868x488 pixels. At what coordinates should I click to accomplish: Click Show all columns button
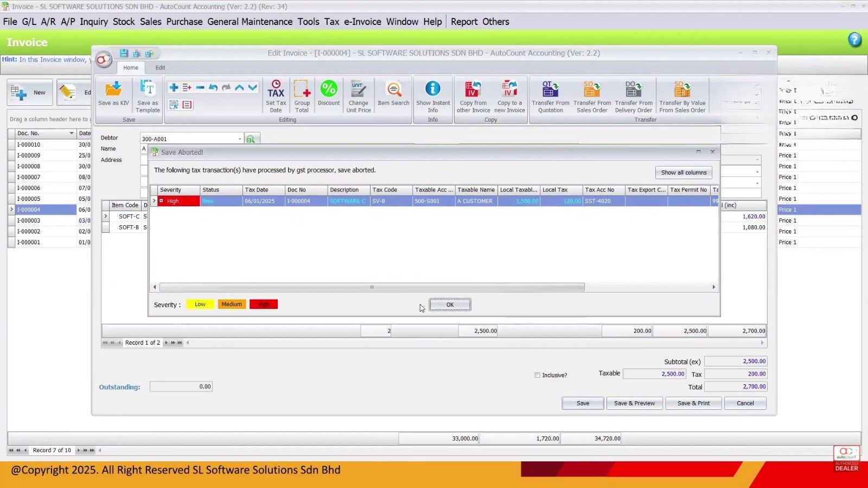pos(684,173)
